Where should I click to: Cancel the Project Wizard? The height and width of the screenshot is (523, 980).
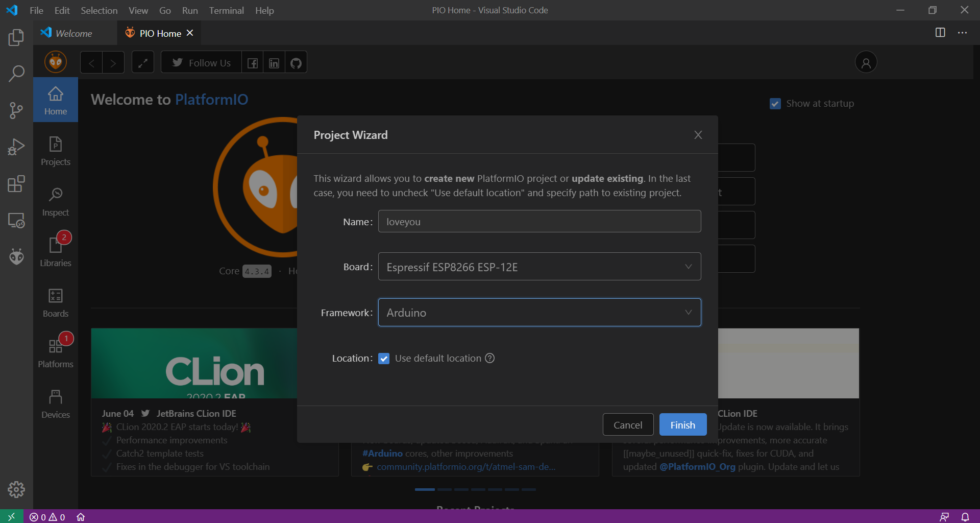628,425
